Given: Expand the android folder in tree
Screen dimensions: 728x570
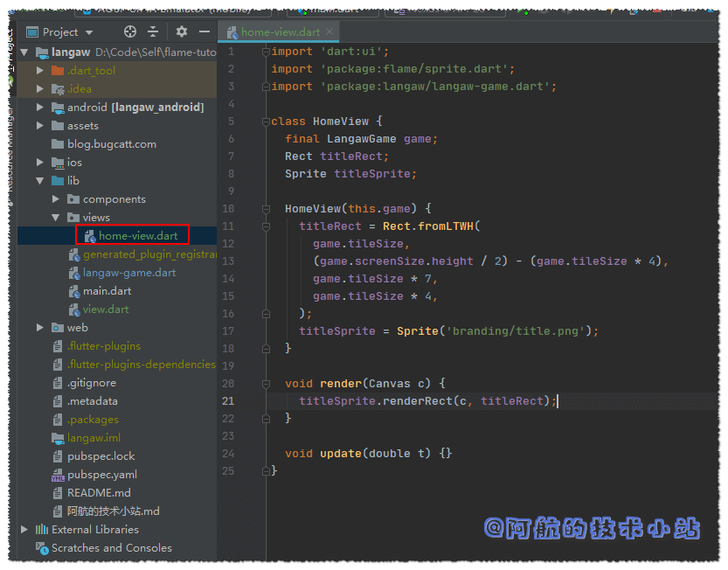Looking at the screenshot, I should (x=40, y=108).
